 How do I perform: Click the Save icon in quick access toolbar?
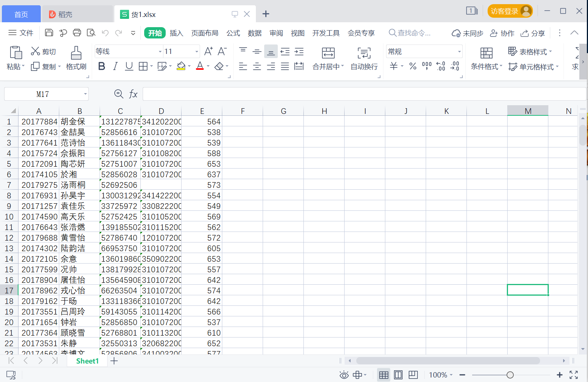pos(49,33)
